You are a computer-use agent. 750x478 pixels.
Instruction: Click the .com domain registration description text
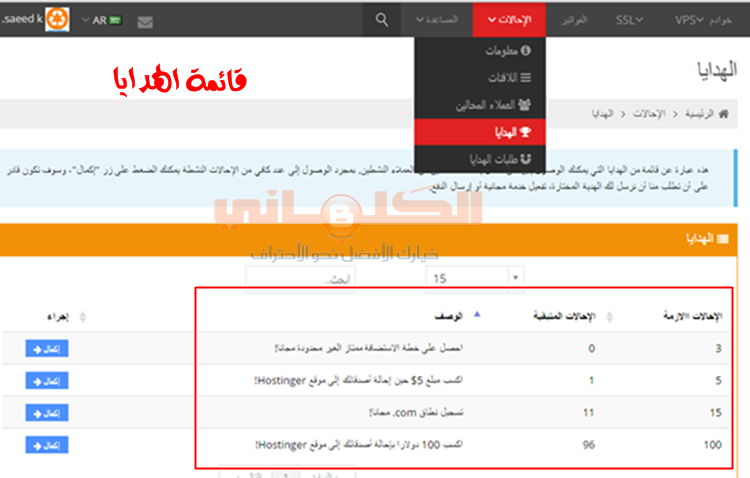(x=416, y=412)
